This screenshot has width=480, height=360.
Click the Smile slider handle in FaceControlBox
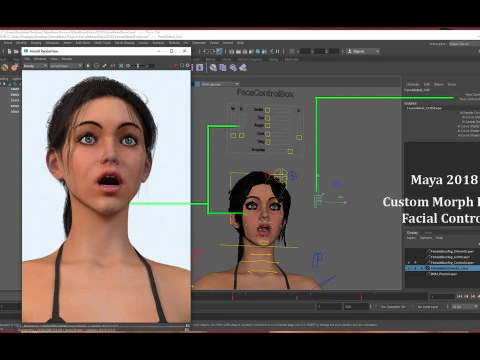tap(267, 110)
